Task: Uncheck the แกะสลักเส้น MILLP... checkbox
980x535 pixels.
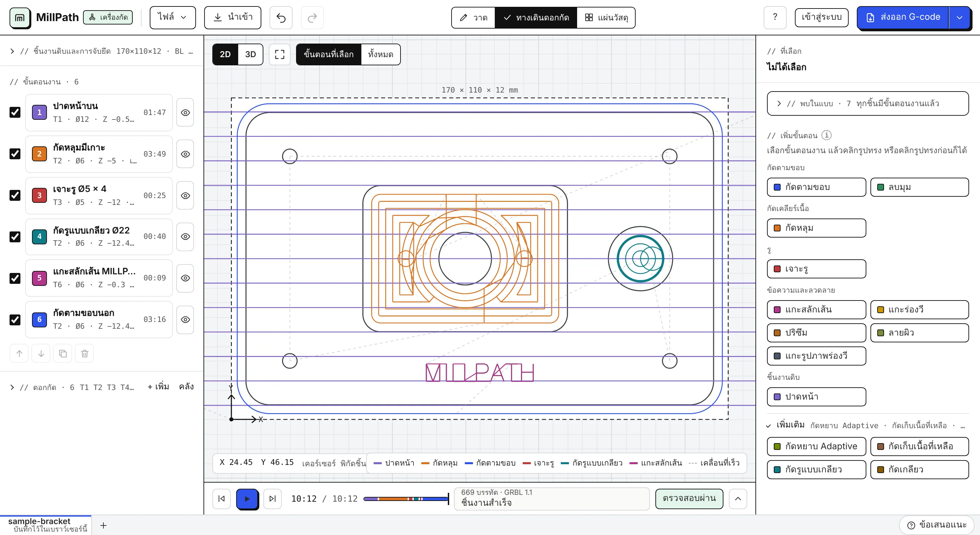Action: [15, 278]
